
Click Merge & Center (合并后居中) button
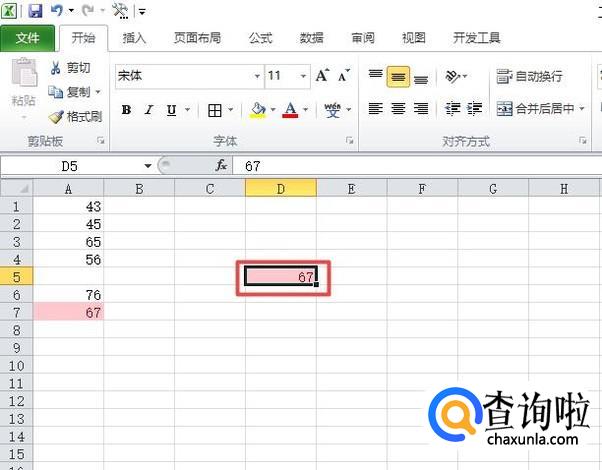[x=535, y=109]
